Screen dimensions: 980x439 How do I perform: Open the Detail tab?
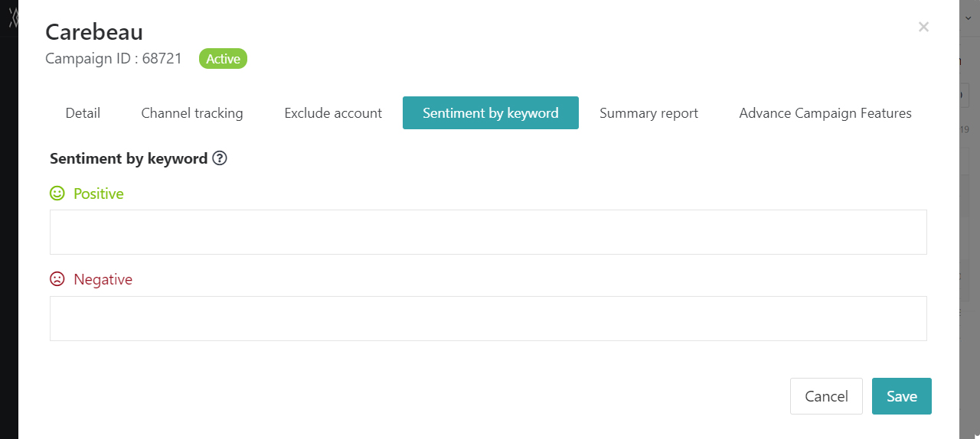click(83, 113)
